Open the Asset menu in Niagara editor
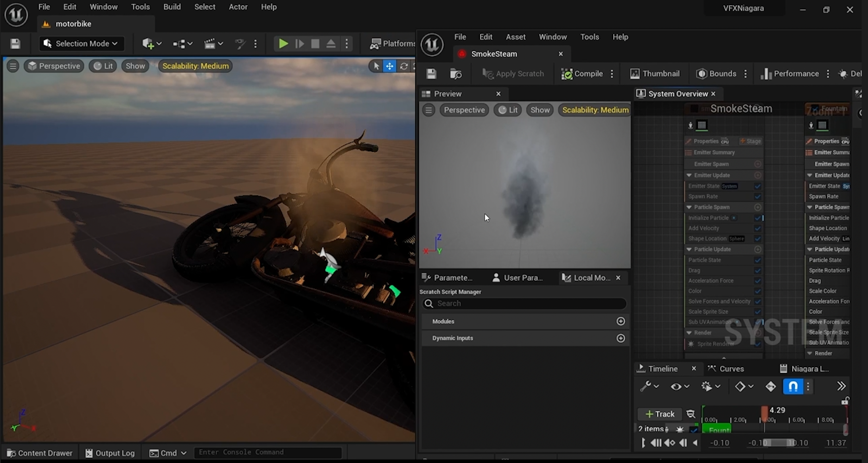This screenshot has width=868, height=463. point(515,37)
